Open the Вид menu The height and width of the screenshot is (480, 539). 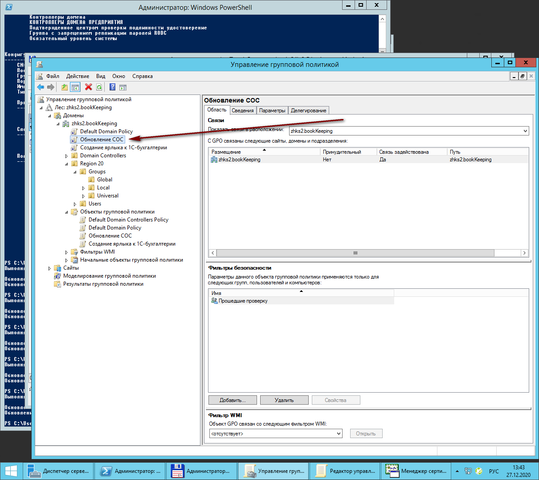pos(100,76)
